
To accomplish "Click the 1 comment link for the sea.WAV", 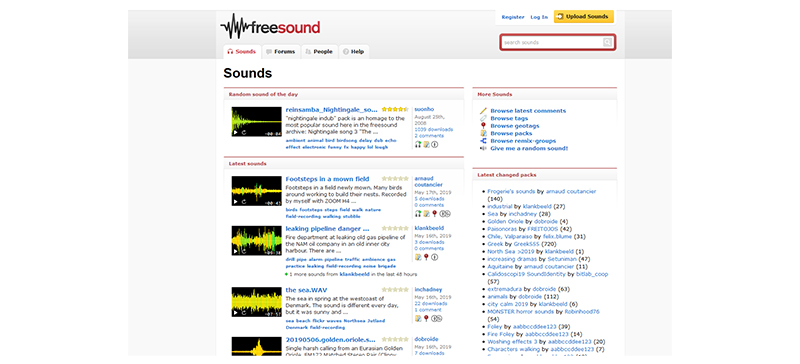I will click(x=428, y=310).
